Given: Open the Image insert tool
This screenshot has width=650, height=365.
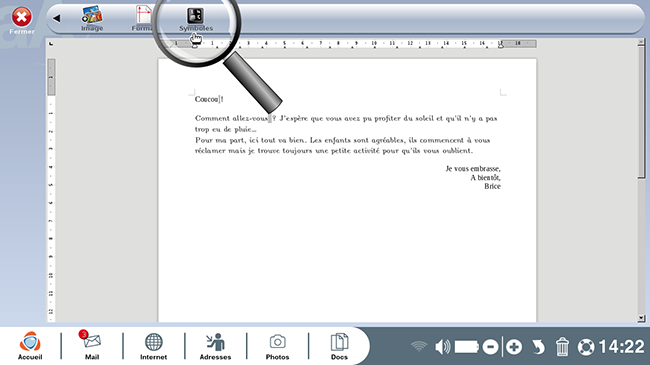Looking at the screenshot, I should 92,18.
